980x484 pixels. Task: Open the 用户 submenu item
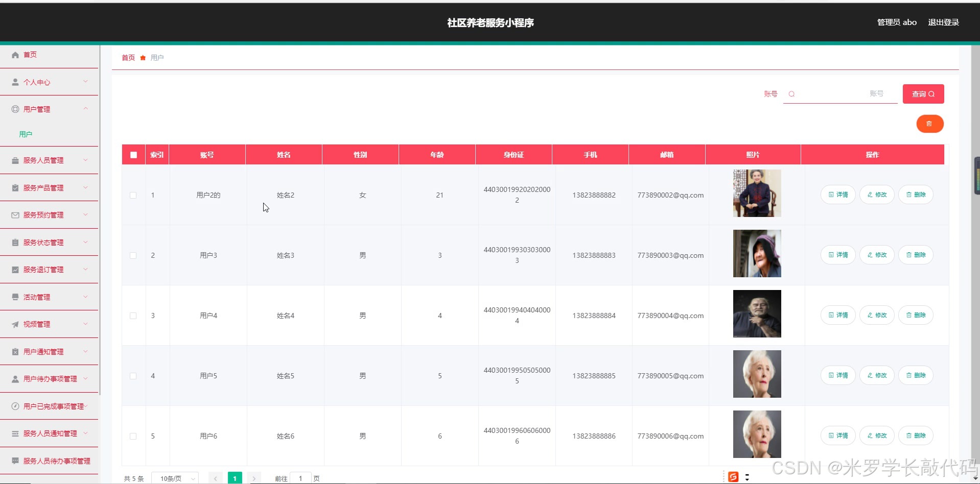(26, 134)
